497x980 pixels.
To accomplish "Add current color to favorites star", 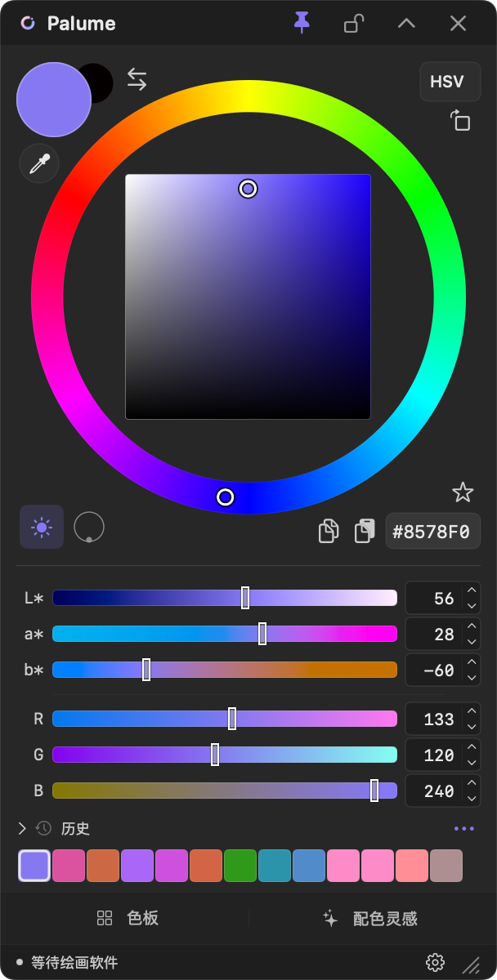I will [x=463, y=492].
